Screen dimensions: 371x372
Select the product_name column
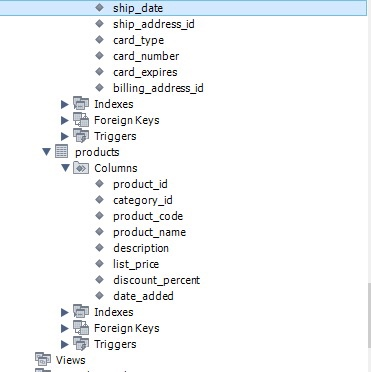coord(149,232)
